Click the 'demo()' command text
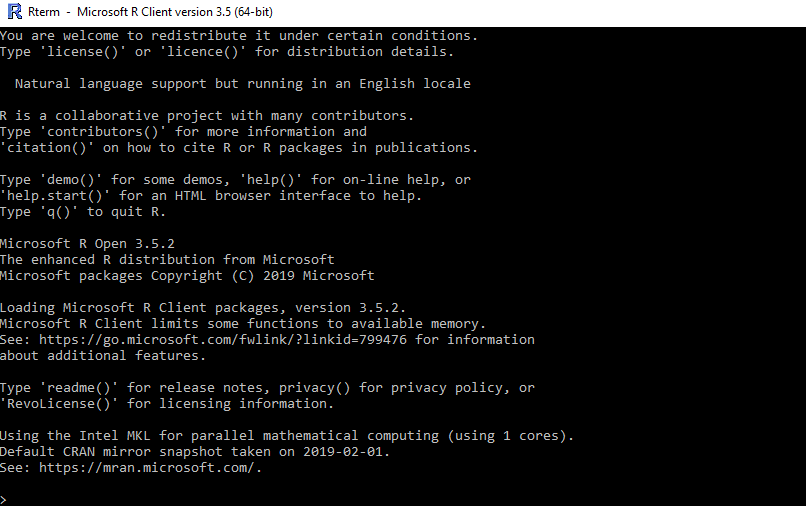Screen dimensions: 806x506 (71, 179)
